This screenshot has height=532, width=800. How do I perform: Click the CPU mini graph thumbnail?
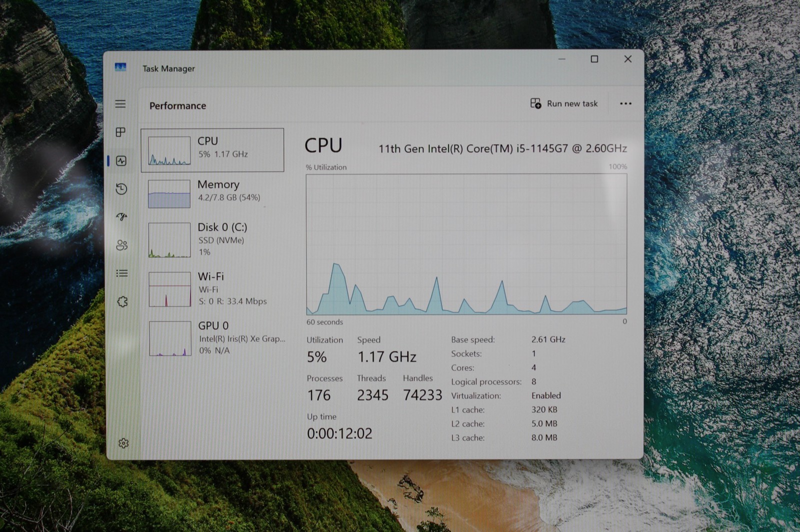169,150
